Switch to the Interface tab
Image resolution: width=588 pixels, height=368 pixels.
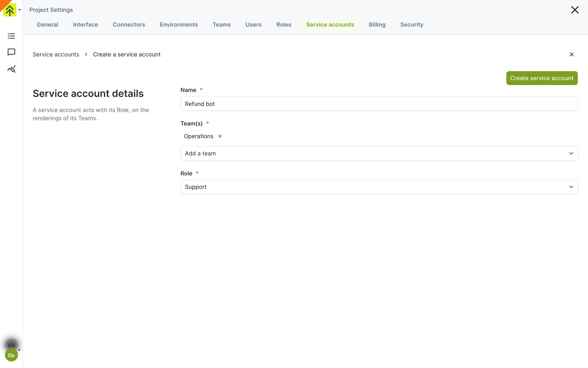point(86,25)
